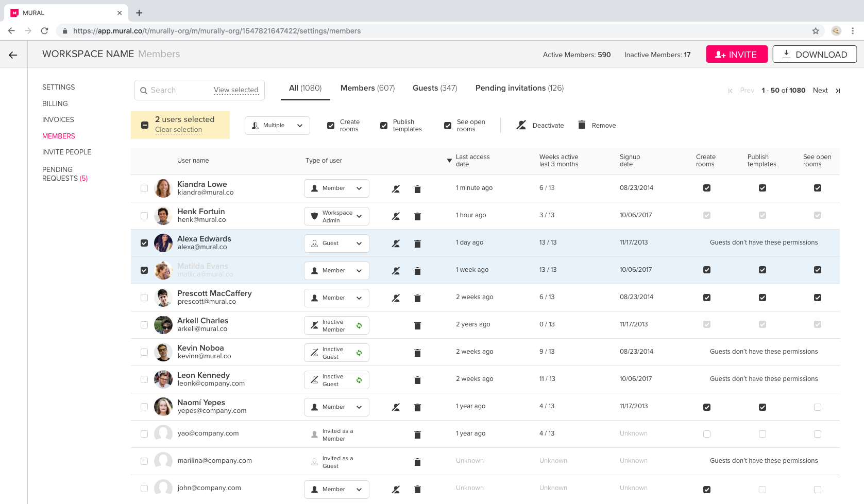Image resolution: width=864 pixels, height=504 pixels.
Task: Sort by the Last access date column
Action: click(468, 161)
